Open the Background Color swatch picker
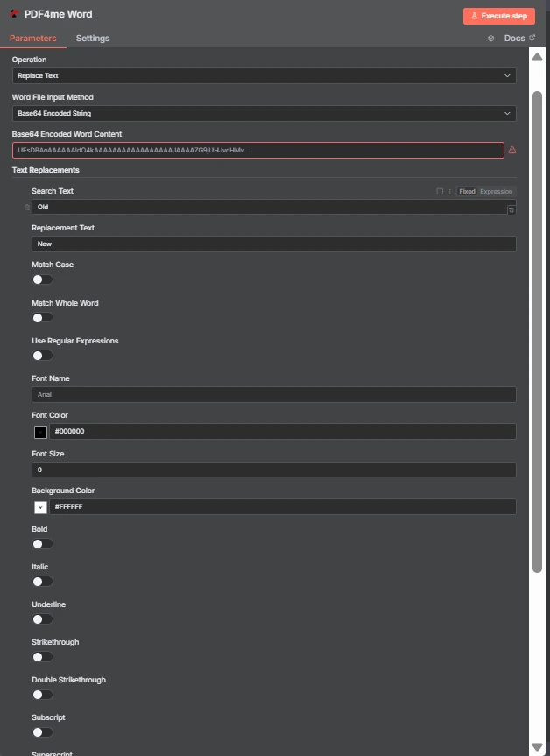This screenshot has height=756, width=550. coord(40,507)
